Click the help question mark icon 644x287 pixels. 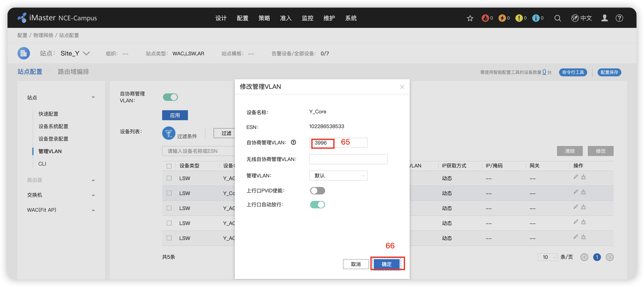[x=619, y=18]
